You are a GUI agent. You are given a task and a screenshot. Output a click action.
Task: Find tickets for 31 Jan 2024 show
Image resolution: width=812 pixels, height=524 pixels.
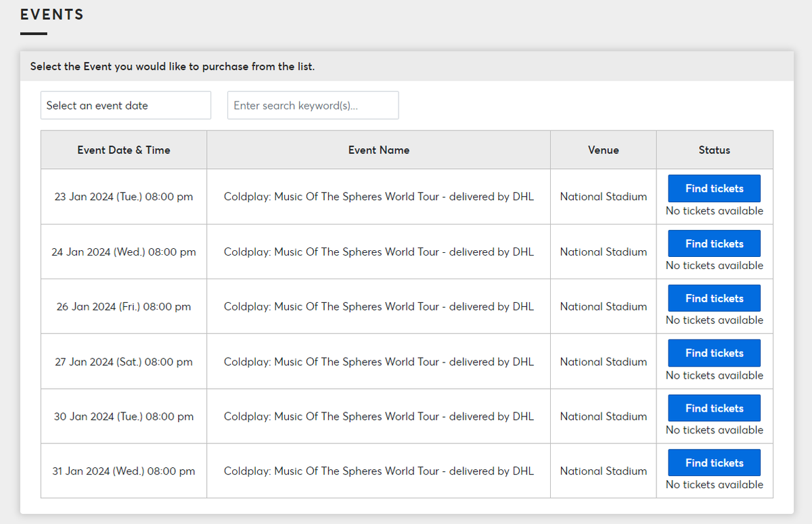click(714, 463)
